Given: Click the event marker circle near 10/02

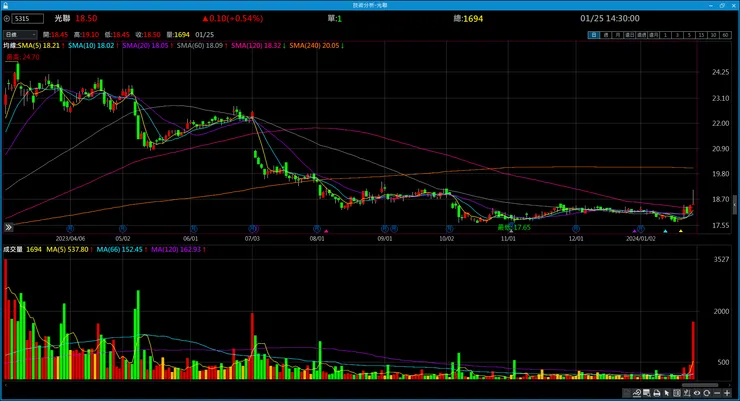Looking at the screenshot, I should 450,229.
